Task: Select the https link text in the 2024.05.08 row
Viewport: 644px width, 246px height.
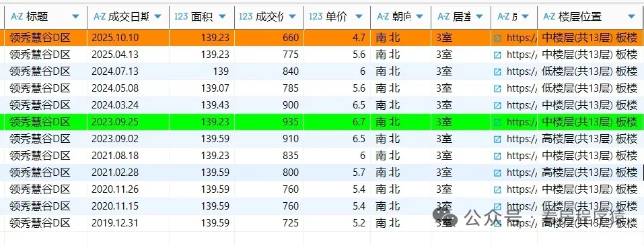Action: [x=522, y=88]
